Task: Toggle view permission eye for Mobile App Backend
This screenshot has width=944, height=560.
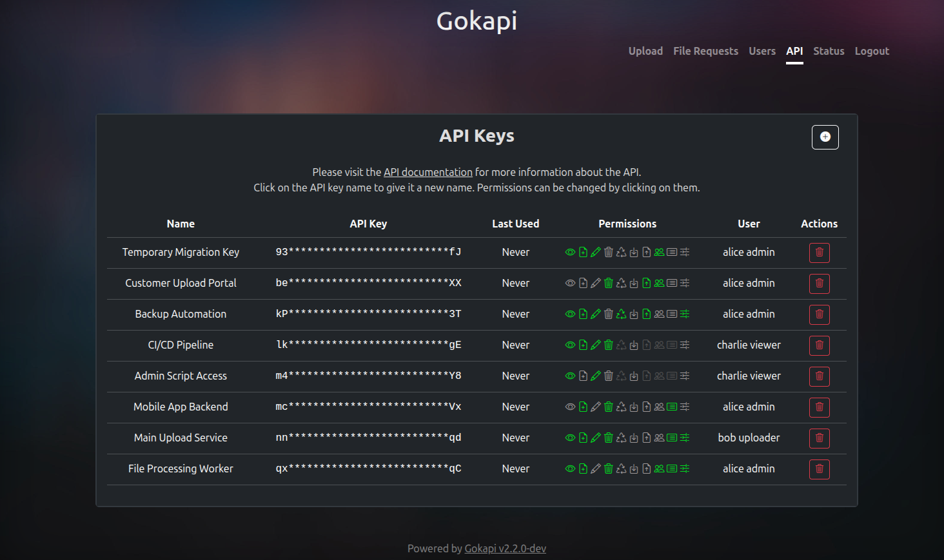Action: point(570,407)
